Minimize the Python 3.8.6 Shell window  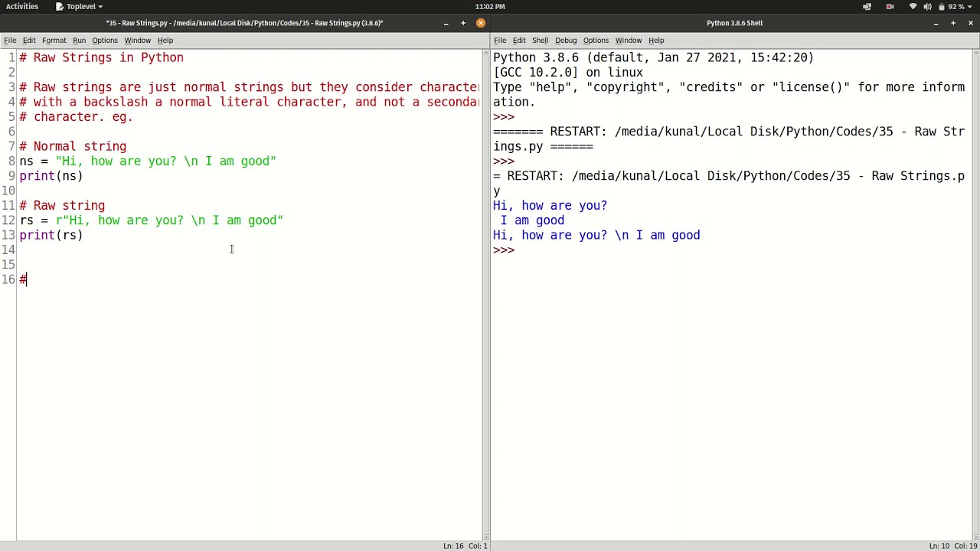click(x=936, y=23)
